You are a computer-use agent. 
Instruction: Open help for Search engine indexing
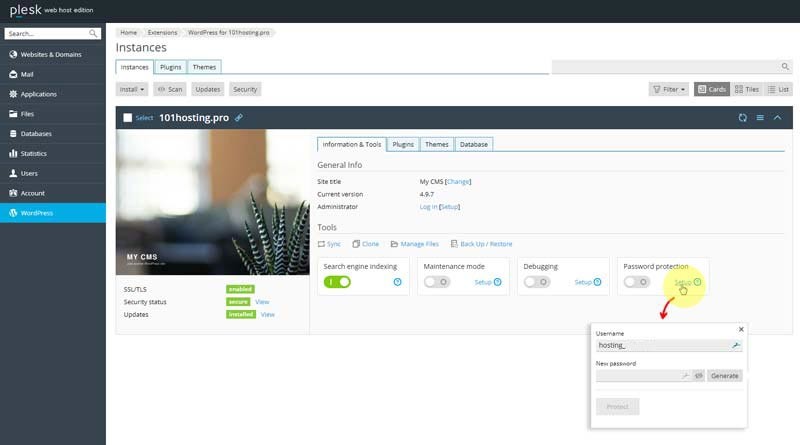pos(397,282)
